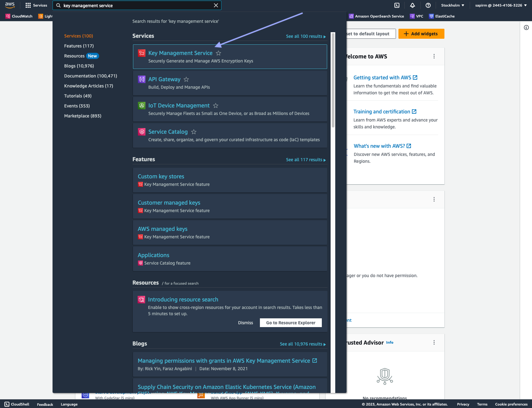
Task: Filter results by Features (117)
Action: pyautogui.click(x=79, y=46)
